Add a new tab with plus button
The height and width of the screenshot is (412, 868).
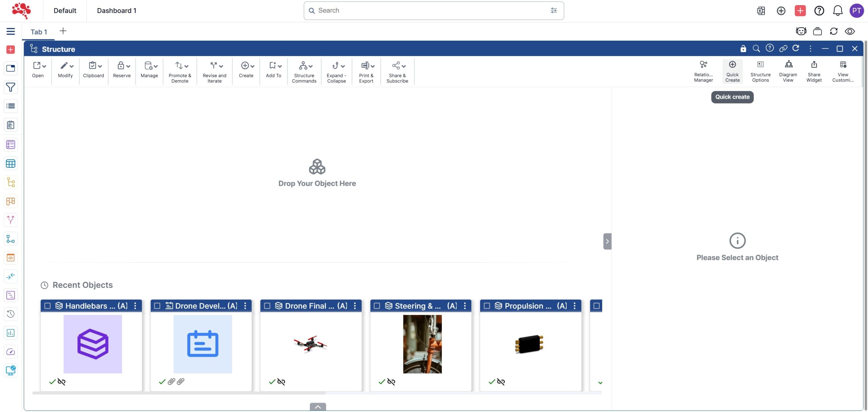63,31
